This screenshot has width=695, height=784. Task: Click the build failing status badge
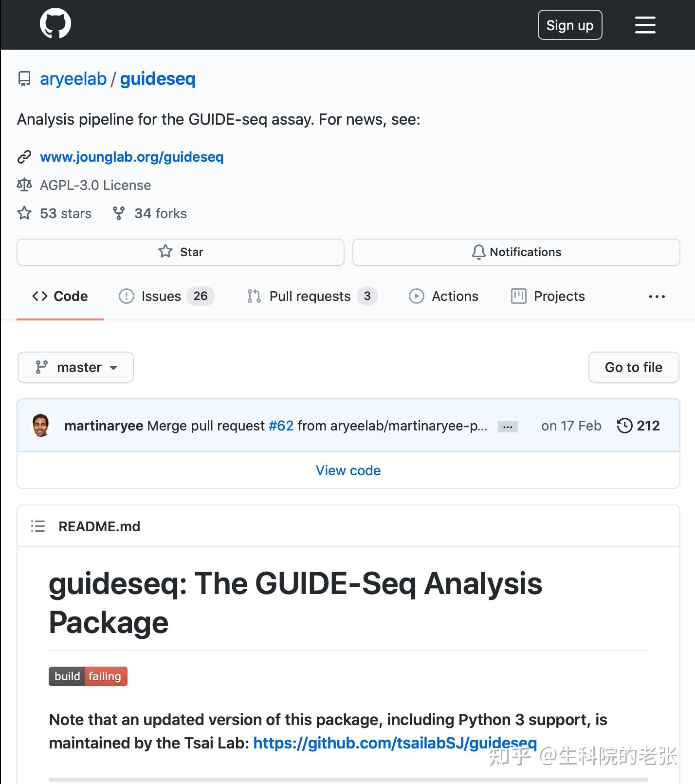coord(88,676)
